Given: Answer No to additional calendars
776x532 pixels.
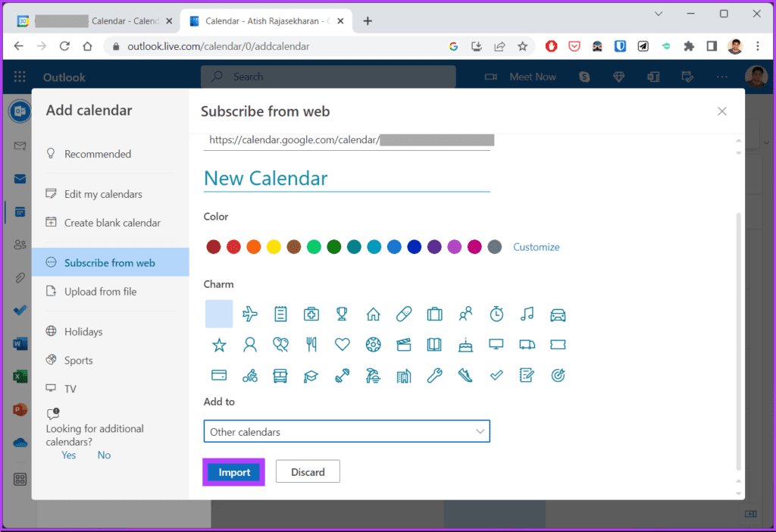Looking at the screenshot, I should click(104, 455).
